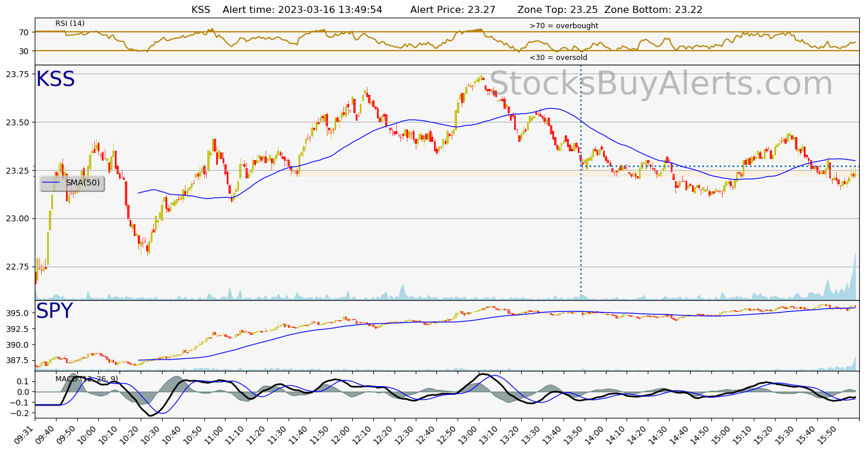Click the SPY axis value 387.5

18,361
